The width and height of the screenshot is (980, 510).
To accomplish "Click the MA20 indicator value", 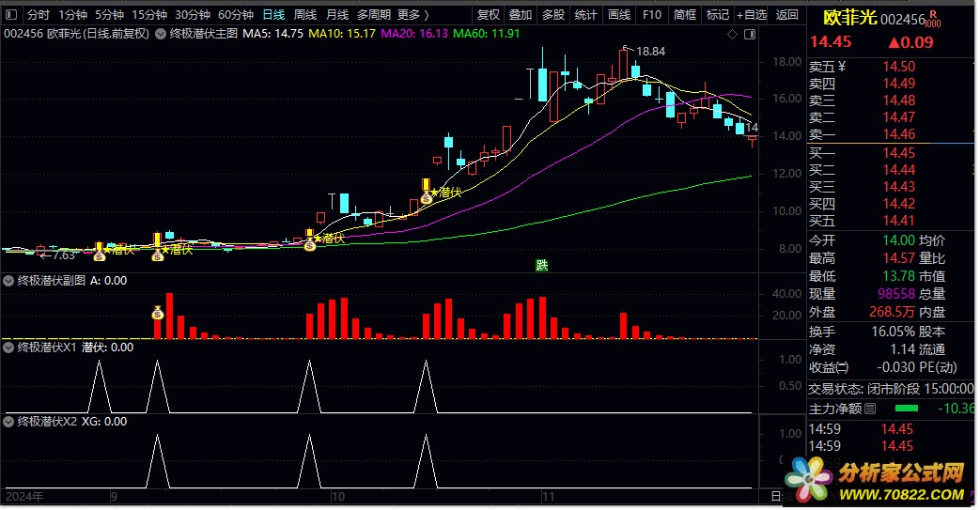I will tap(414, 34).
